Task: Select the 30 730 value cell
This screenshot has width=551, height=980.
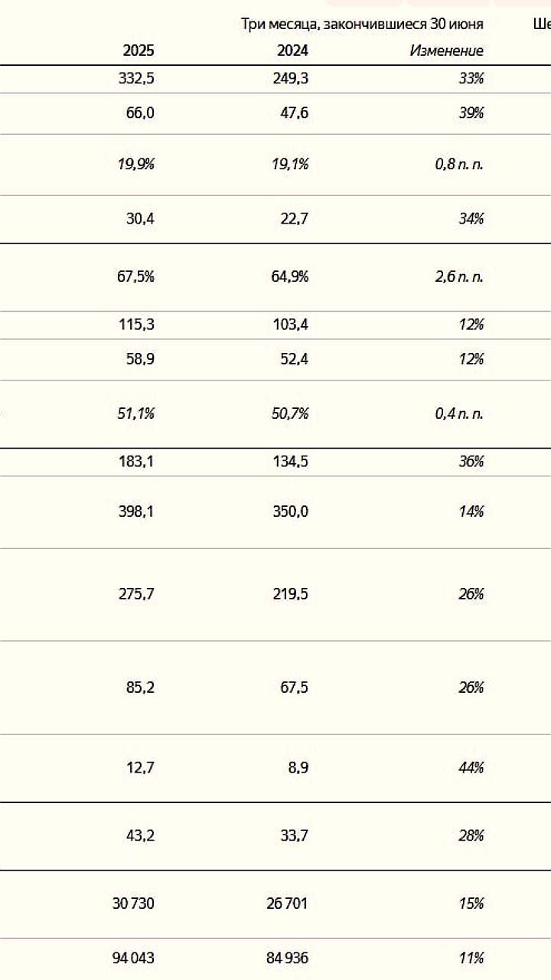Action: point(133,903)
